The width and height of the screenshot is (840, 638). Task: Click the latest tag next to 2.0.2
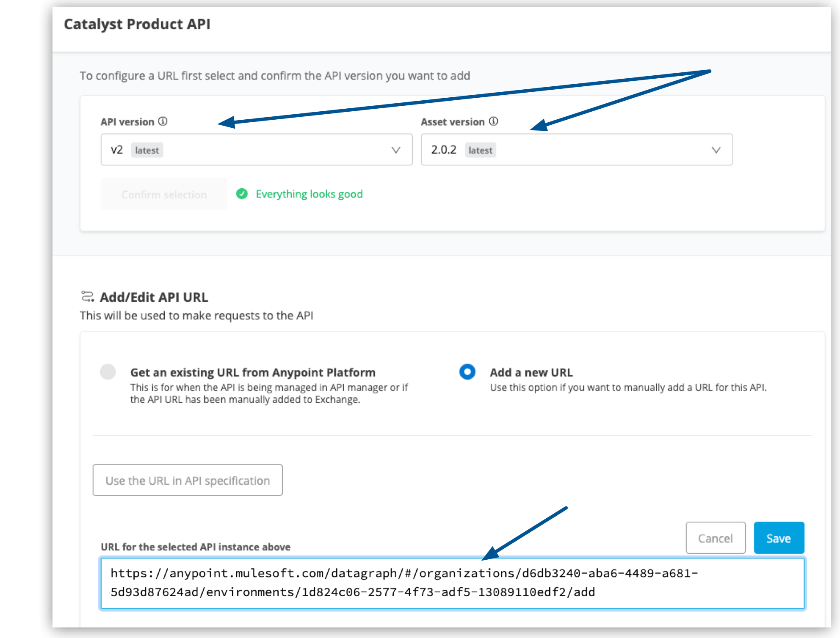tap(480, 150)
